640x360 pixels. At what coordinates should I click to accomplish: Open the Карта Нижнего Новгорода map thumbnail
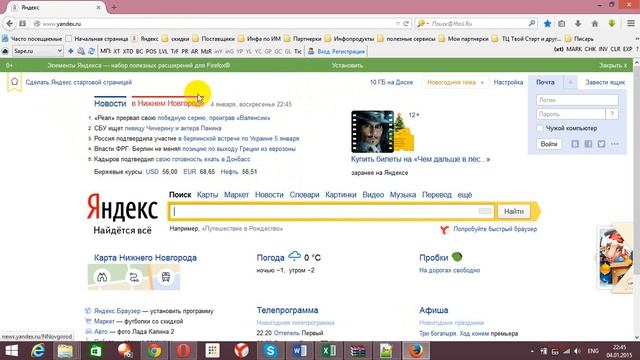(x=134, y=277)
